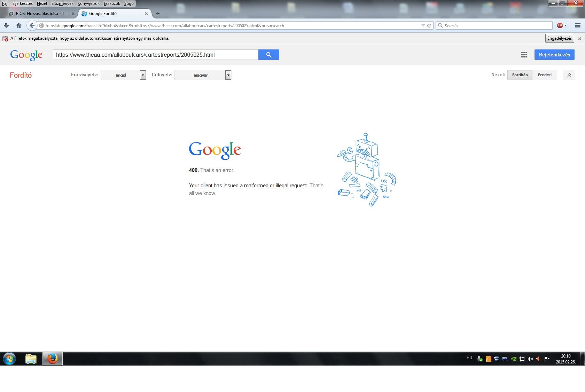The image size is (585, 392).
Task: Click the Firefox taskbar button
Action: [x=53, y=359]
